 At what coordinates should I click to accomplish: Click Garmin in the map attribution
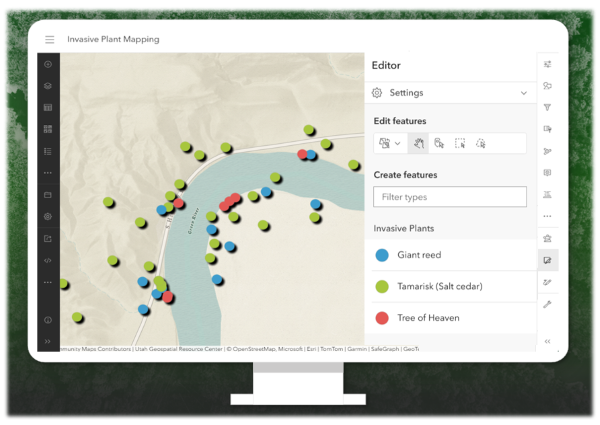coord(357,349)
